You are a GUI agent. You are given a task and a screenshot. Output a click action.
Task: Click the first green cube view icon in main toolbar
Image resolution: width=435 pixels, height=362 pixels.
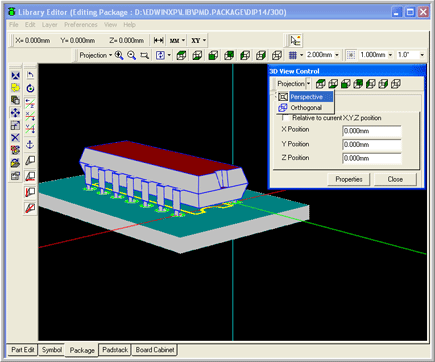pos(181,55)
